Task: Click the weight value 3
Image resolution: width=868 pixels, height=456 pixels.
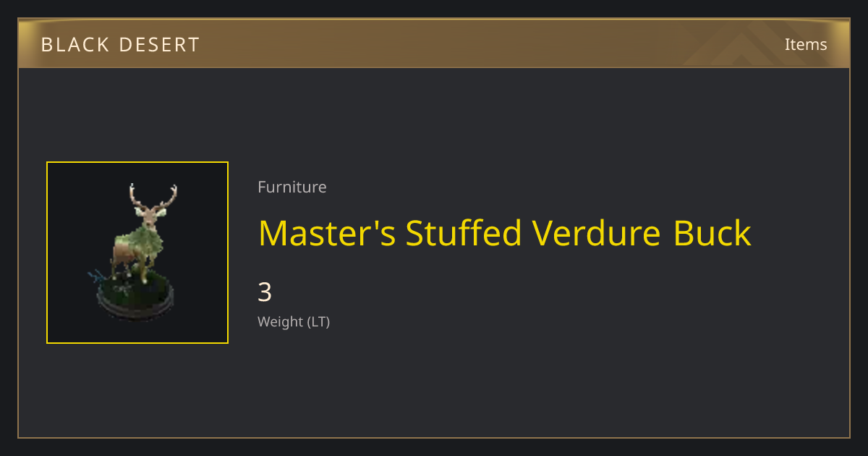Action: tap(265, 292)
